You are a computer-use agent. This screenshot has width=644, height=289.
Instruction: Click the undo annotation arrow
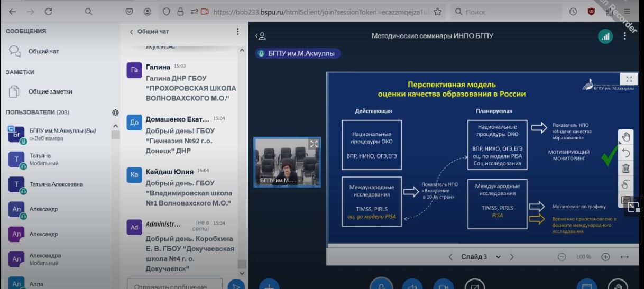[625, 153]
